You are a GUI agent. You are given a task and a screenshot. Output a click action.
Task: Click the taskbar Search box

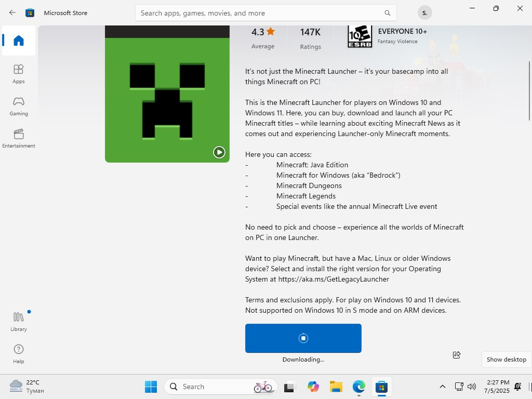coord(220,387)
